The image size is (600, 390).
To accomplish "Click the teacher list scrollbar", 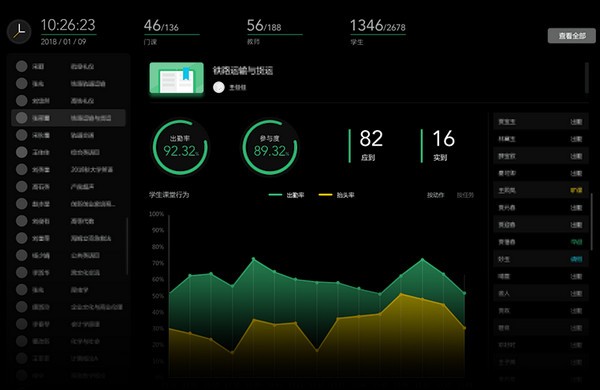I will click(127, 246).
